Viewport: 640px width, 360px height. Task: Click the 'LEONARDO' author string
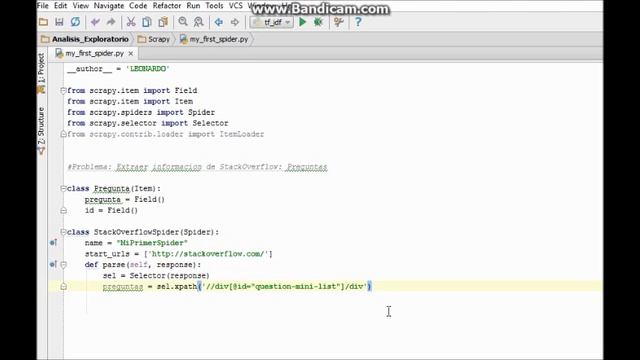click(x=148, y=69)
